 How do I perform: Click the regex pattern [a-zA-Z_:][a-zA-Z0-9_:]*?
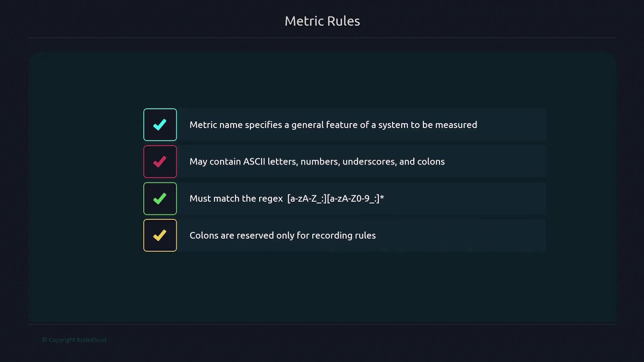[335, 198]
